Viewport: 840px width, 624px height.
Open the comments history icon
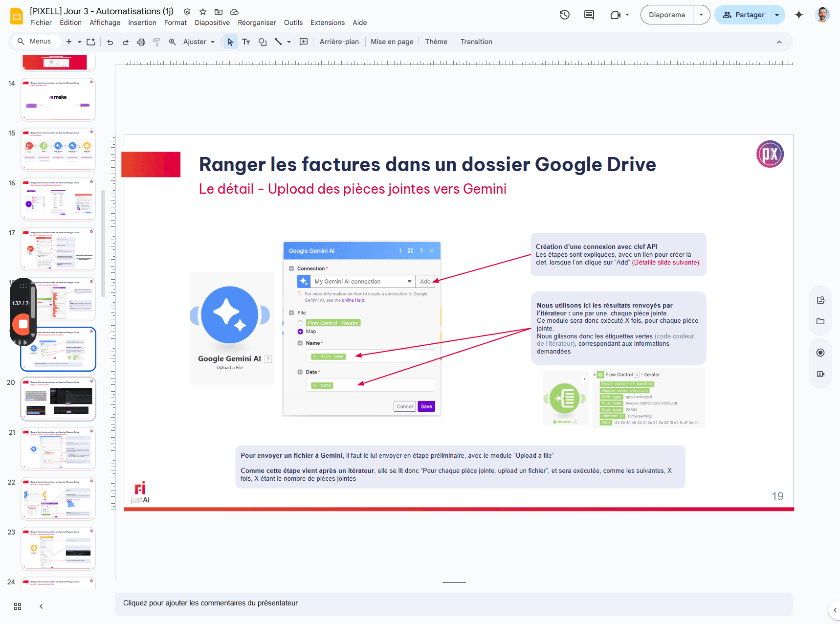(x=589, y=15)
